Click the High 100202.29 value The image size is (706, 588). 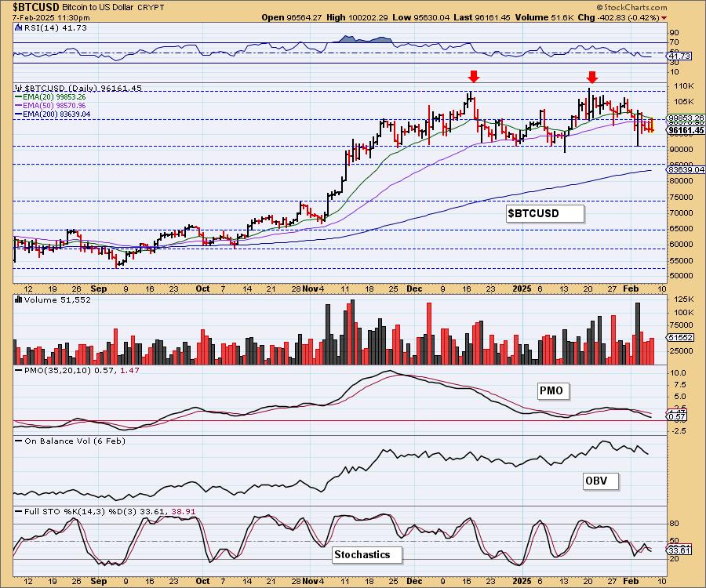(x=357, y=17)
